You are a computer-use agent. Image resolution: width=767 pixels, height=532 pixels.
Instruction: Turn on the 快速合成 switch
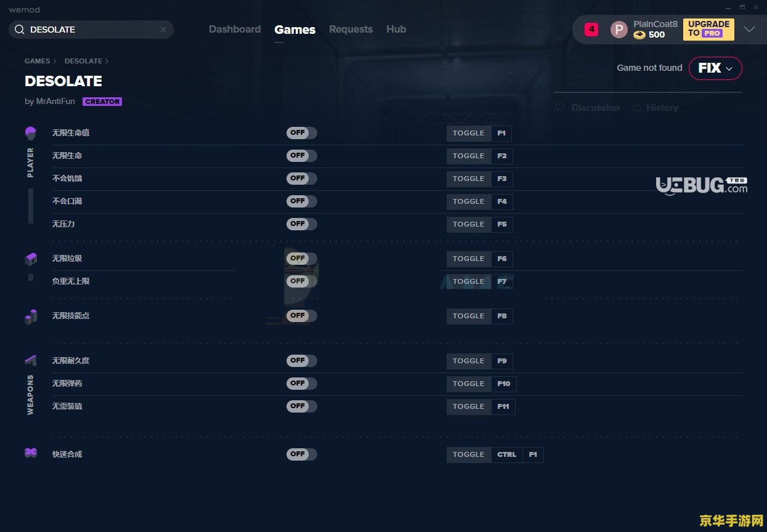[302, 454]
